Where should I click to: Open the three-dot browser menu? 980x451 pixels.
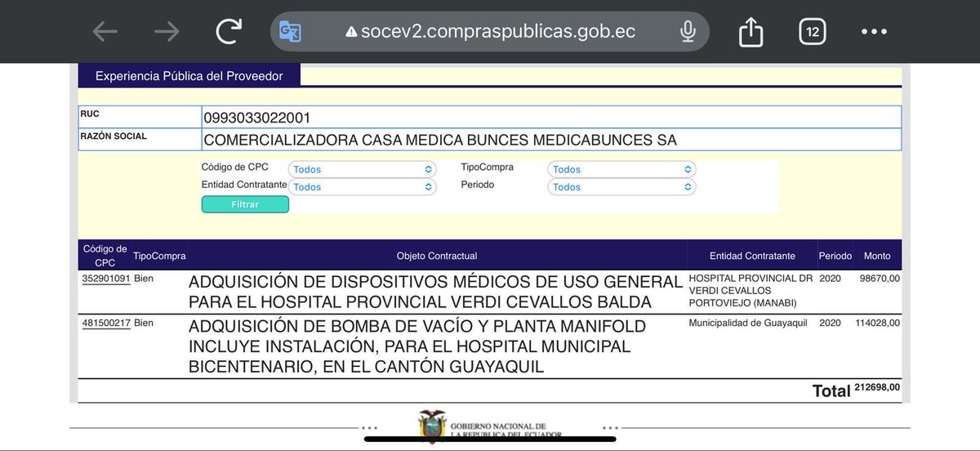point(874,32)
